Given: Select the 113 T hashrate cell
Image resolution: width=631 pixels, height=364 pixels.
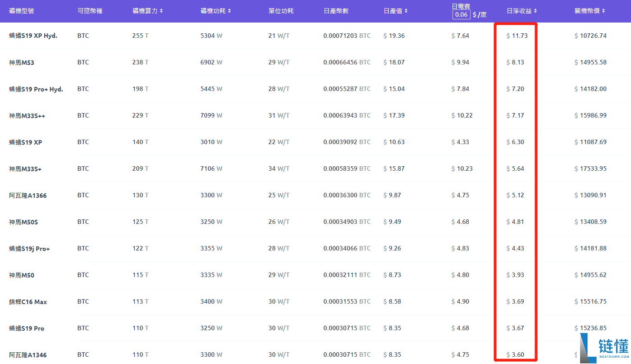Looking at the screenshot, I should [141, 301].
